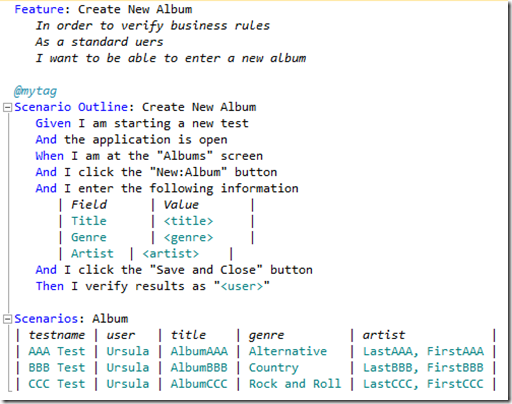Click the "New:Album" button step
Viewport: 512px width, 404px height.
coord(156,172)
